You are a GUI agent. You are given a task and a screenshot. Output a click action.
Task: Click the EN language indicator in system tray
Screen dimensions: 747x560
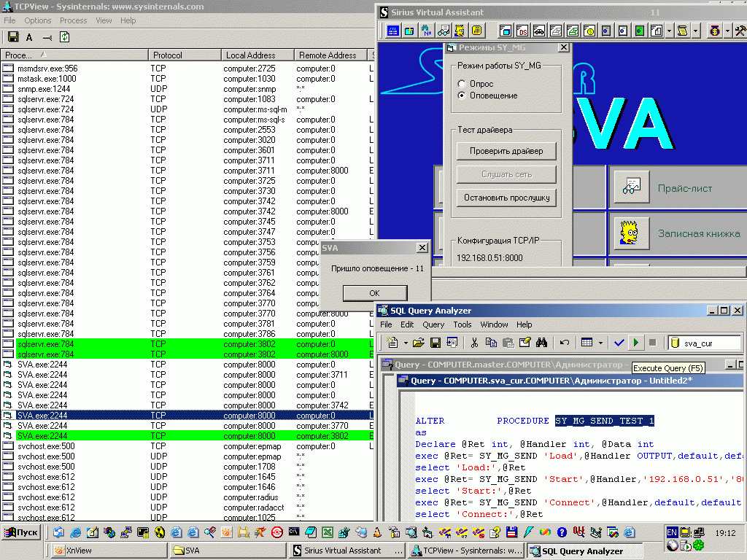click(672, 532)
